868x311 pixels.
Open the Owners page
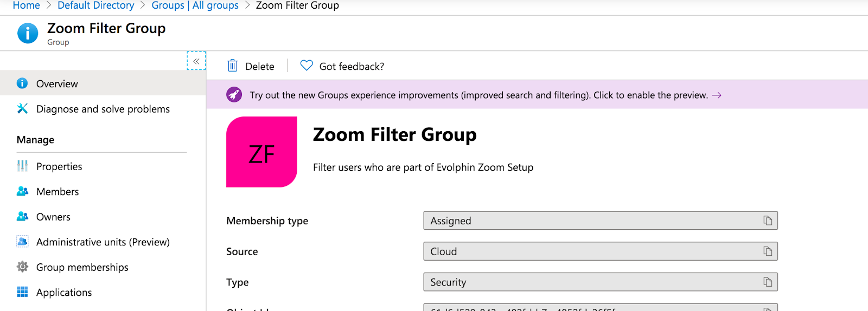click(53, 217)
